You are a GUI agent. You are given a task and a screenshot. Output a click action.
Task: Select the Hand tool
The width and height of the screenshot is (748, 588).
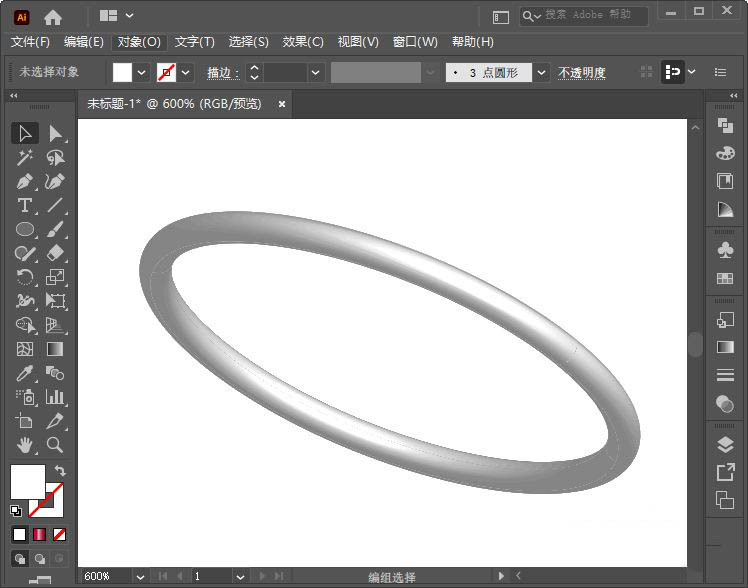click(26, 445)
